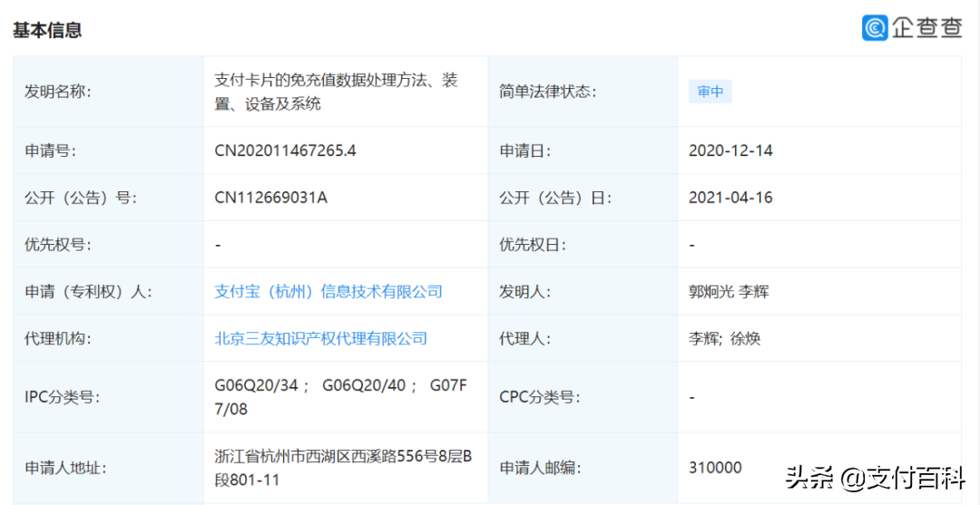Select publication number CN112669031A
Viewport: 980px width, 505px height.
[x=270, y=198]
